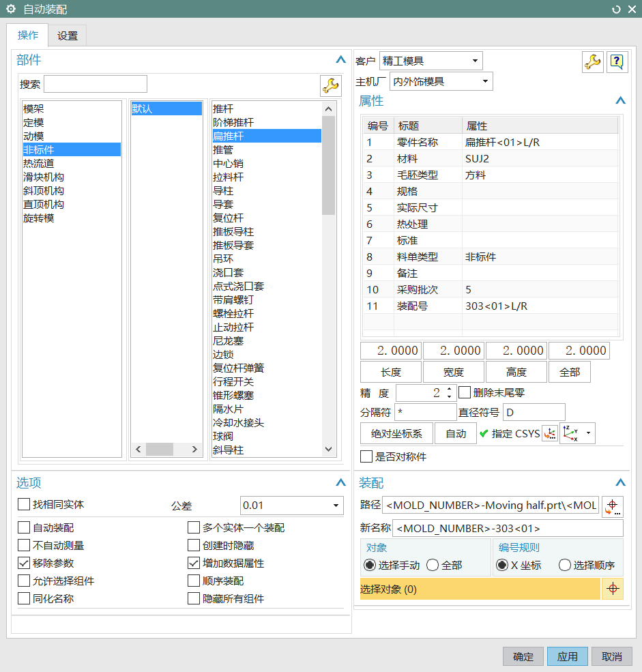Switch to the 操作 tab

28,35
